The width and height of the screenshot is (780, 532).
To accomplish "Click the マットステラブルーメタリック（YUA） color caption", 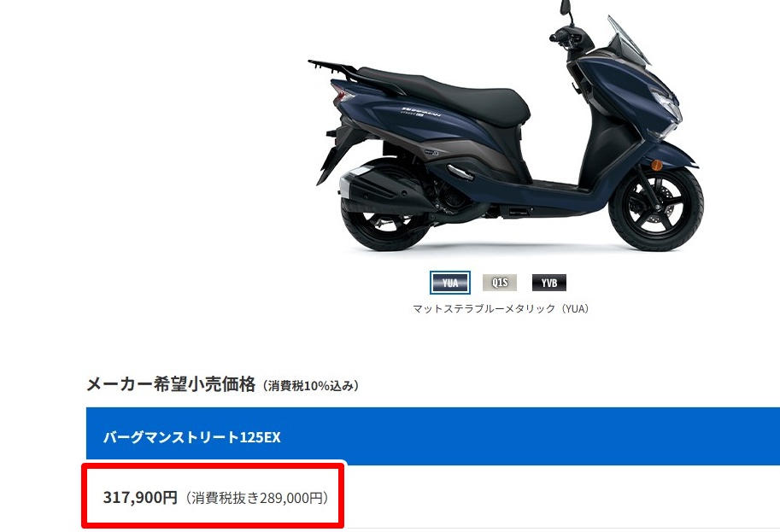I will coord(501,309).
